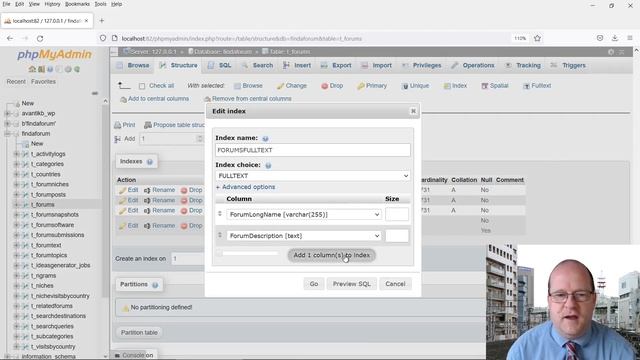Open phpMyAdmin home icon in sidebar
This screenshot has height=360, width=640.
click(32, 69)
